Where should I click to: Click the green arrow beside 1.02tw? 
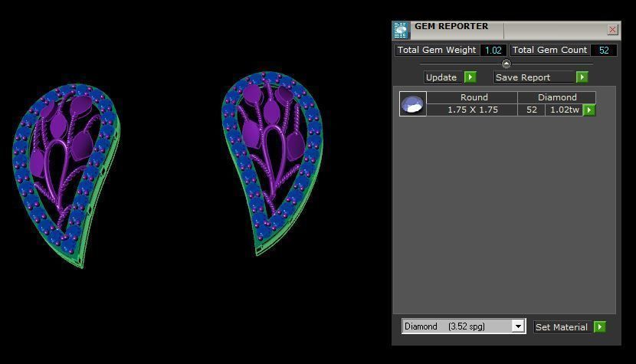click(x=589, y=110)
